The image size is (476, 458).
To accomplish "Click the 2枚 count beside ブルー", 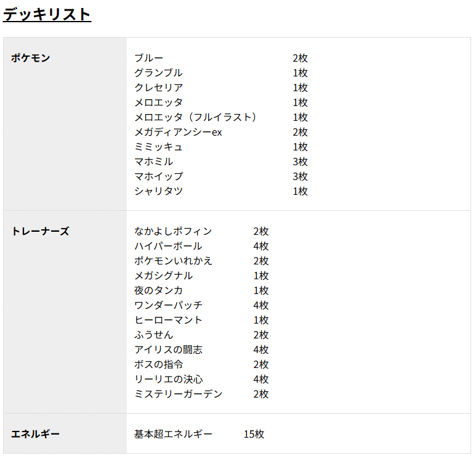I will (x=301, y=58).
